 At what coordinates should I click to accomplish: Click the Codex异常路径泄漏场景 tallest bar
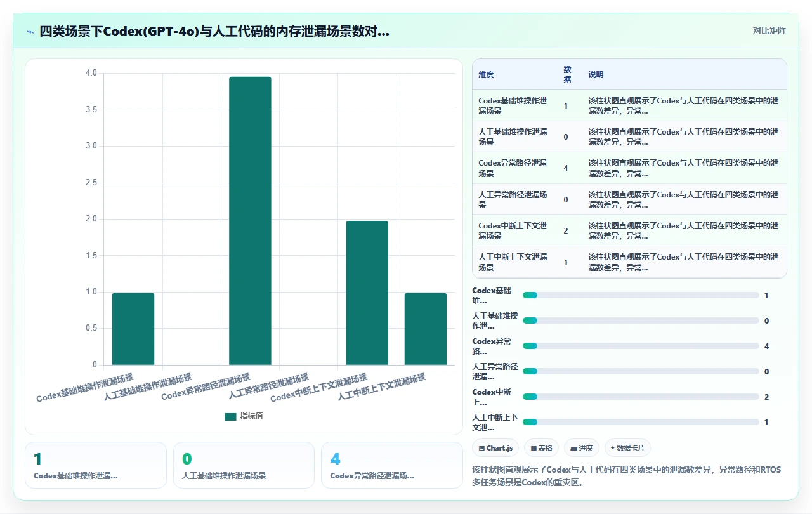click(x=250, y=221)
